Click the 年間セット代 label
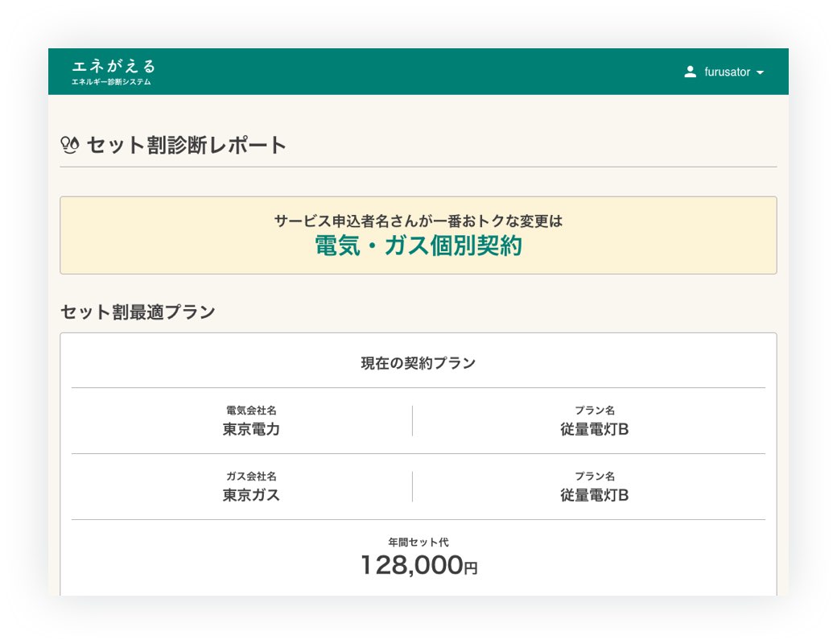The image size is (837, 644). pos(418,542)
